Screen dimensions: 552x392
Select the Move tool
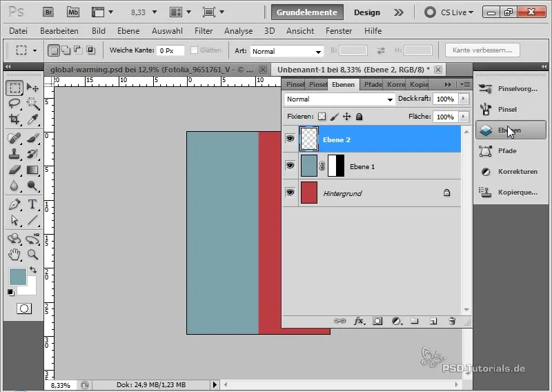pyautogui.click(x=32, y=88)
